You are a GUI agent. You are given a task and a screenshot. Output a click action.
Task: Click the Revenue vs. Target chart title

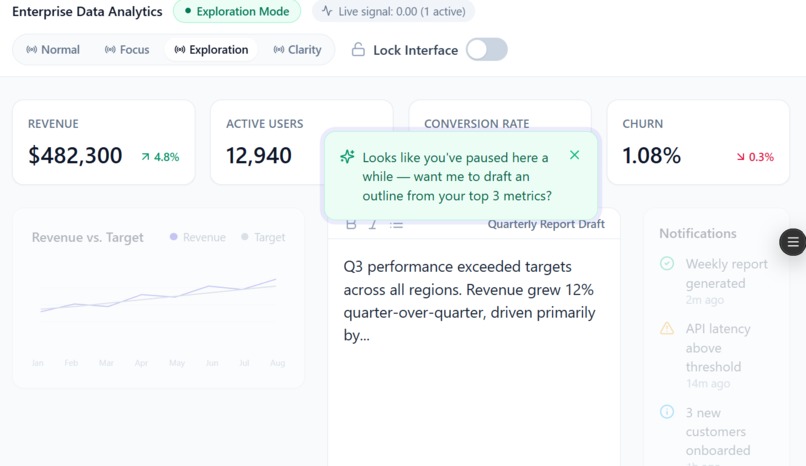87,237
